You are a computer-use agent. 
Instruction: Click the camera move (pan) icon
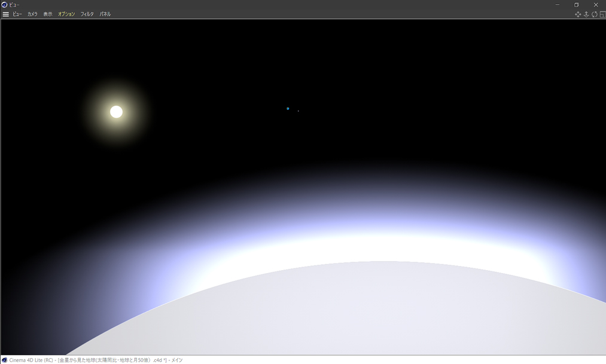click(578, 14)
